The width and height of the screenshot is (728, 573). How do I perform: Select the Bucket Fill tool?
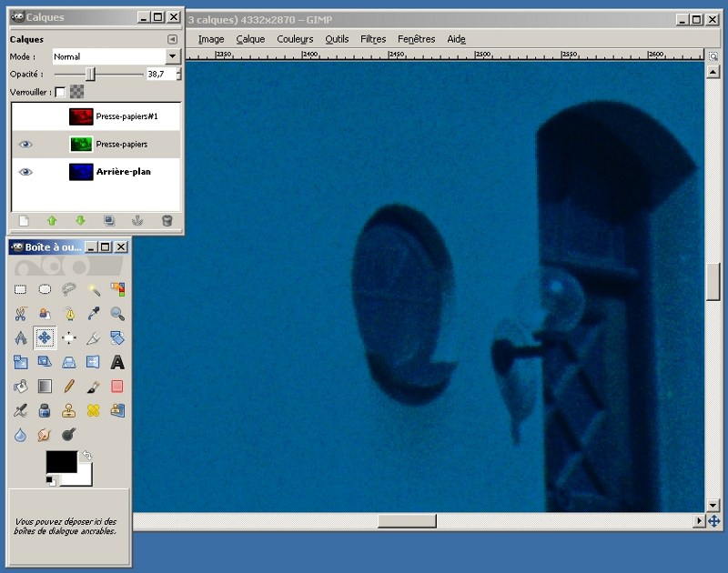pos(21,387)
